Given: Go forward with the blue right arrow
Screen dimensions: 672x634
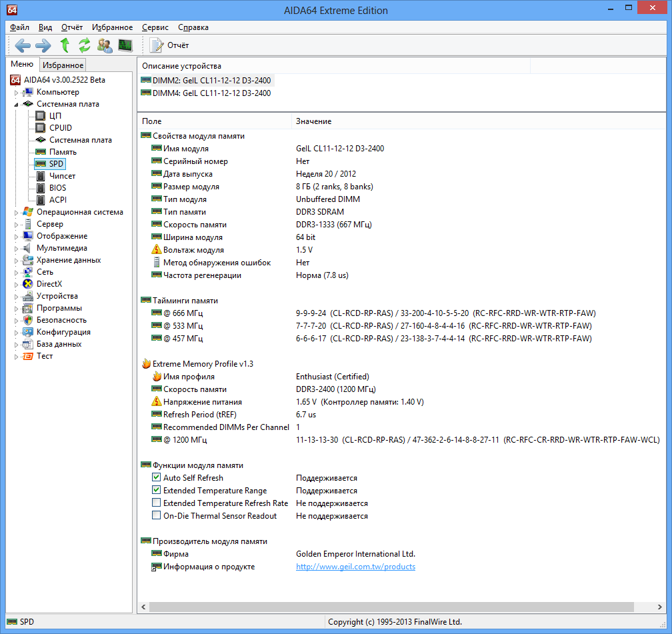Looking at the screenshot, I should tap(43, 45).
